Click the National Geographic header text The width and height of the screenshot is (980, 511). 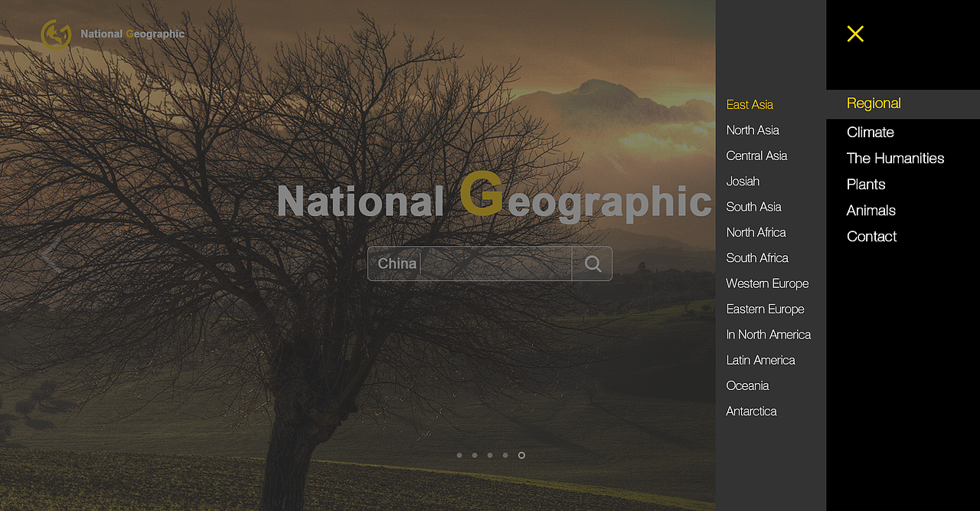(x=132, y=34)
